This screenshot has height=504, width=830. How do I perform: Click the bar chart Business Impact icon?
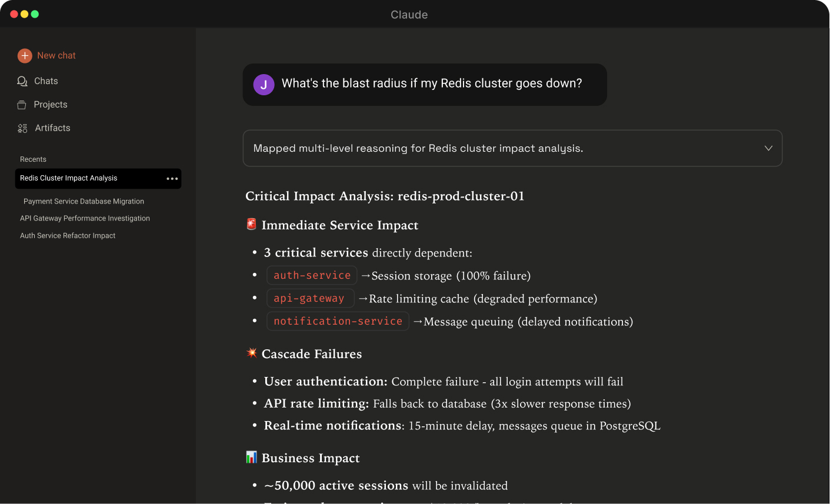coord(251,457)
